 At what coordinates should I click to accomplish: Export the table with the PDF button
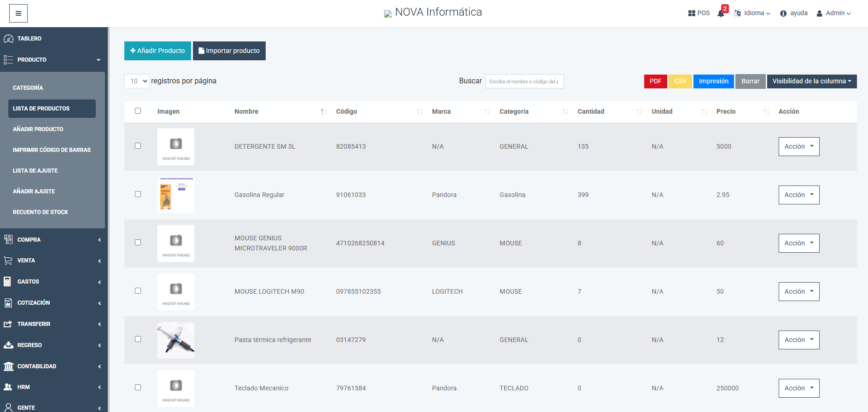[655, 81]
